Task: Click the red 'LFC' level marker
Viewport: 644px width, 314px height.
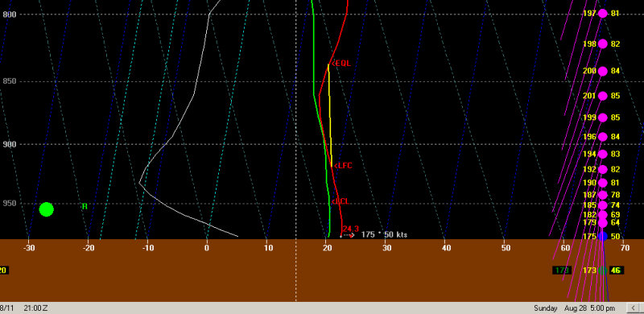Action: (343, 166)
